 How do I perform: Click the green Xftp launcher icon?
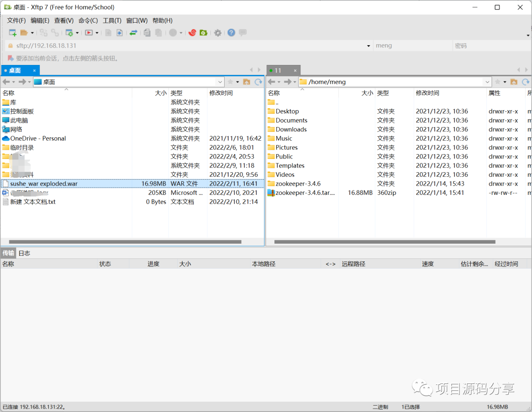tap(203, 32)
